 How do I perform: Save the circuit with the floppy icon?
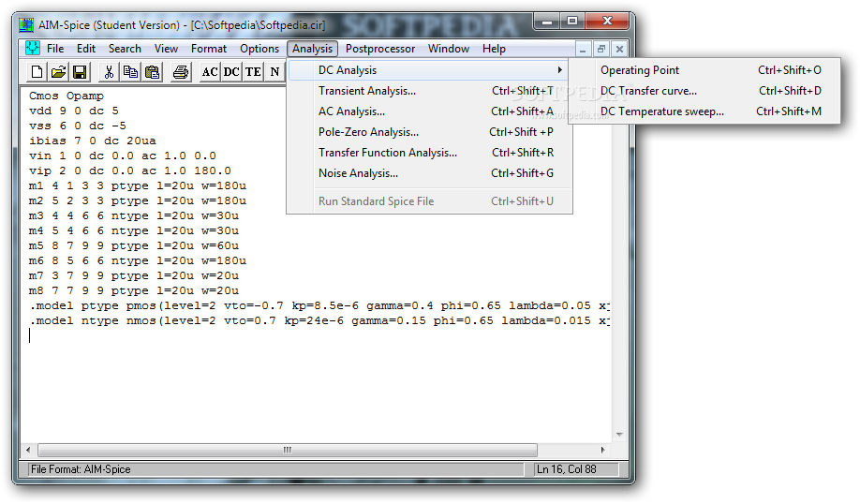pyautogui.click(x=80, y=72)
